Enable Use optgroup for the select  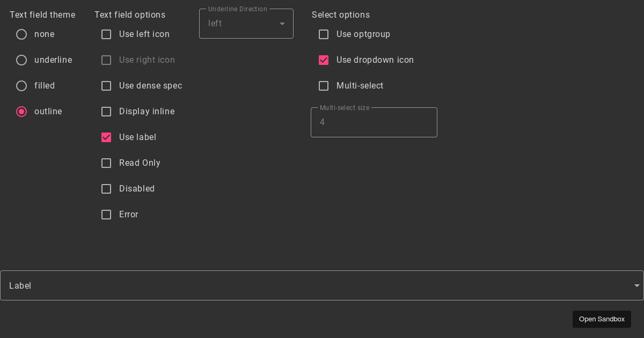(x=324, y=34)
